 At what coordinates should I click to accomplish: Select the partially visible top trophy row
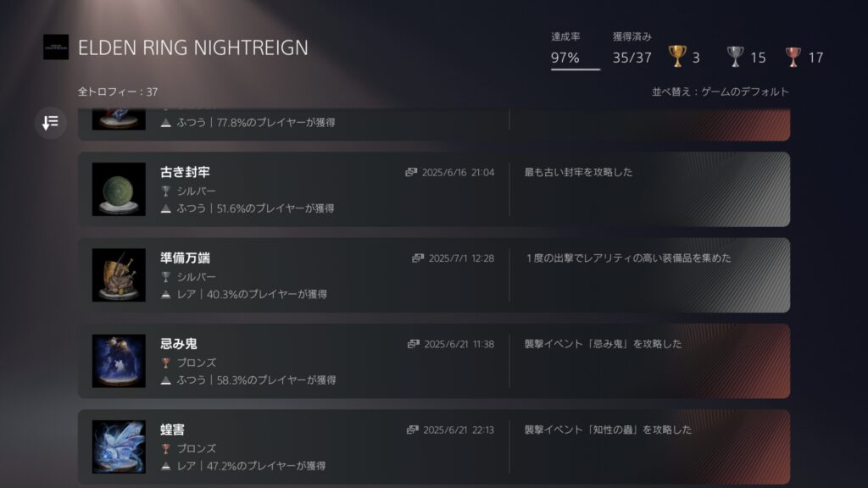(434, 125)
